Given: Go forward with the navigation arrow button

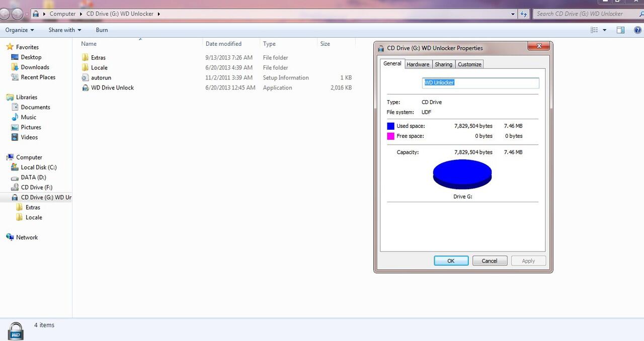Looking at the screenshot, I should click(x=17, y=14).
